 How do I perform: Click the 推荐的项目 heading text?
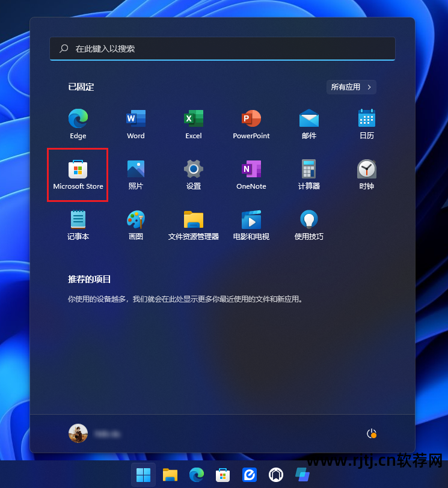point(90,279)
